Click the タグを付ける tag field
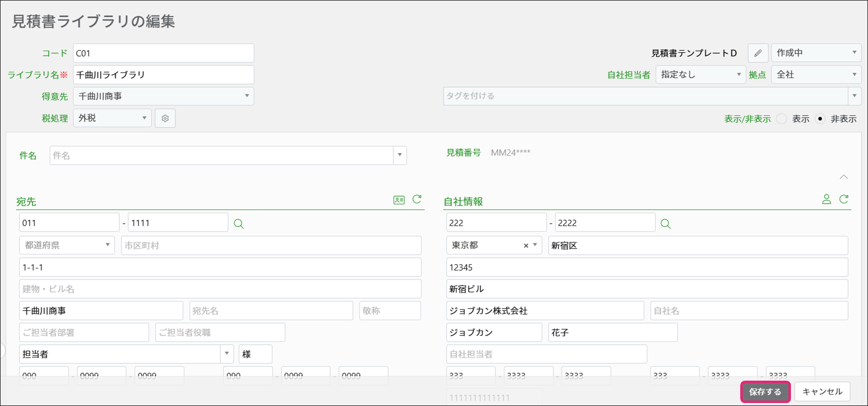The image size is (868, 406). (645, 96)
